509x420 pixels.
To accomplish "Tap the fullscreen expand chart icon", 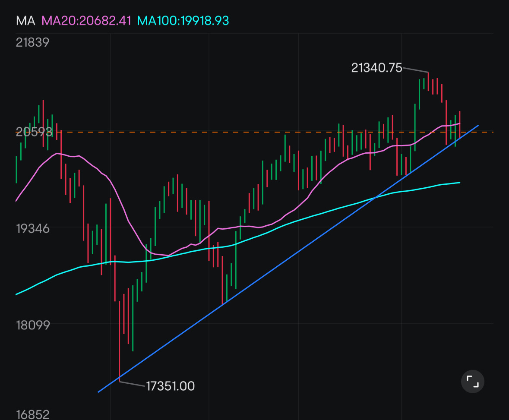I will [x=472, y=382].
